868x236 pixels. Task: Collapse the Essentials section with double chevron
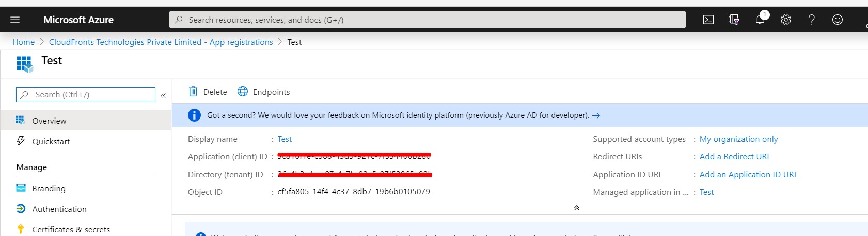tap(577, 208)
